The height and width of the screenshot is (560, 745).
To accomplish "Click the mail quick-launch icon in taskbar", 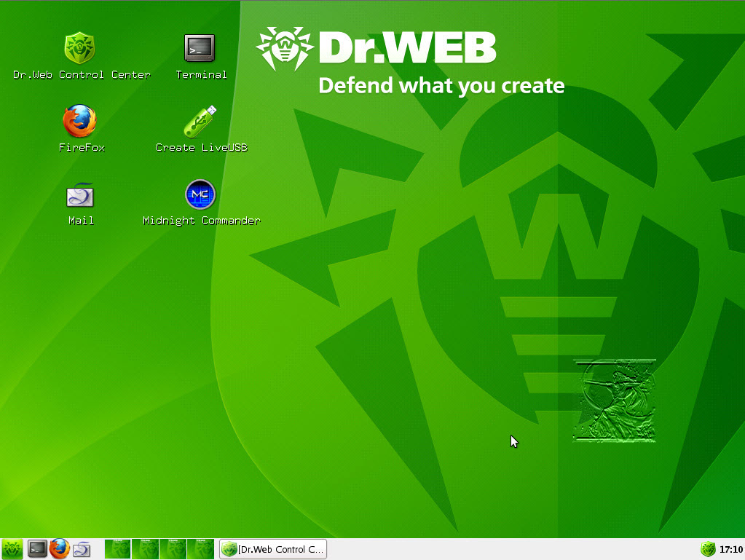I will coord(82,549).
